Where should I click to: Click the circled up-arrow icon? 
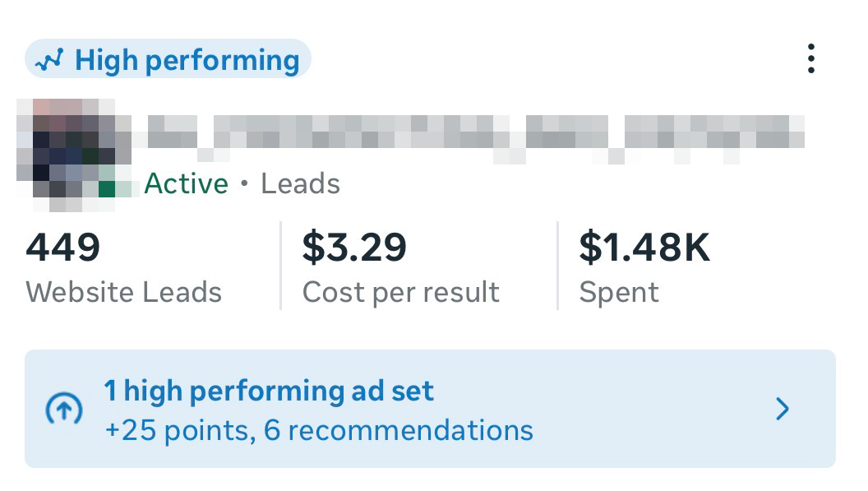coord(65,409)
